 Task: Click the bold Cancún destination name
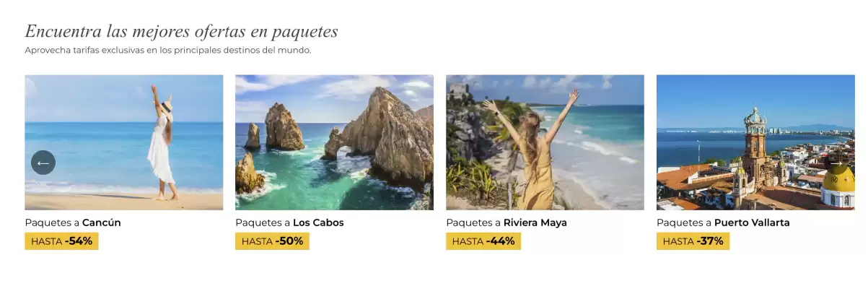[x=102, y=223]
